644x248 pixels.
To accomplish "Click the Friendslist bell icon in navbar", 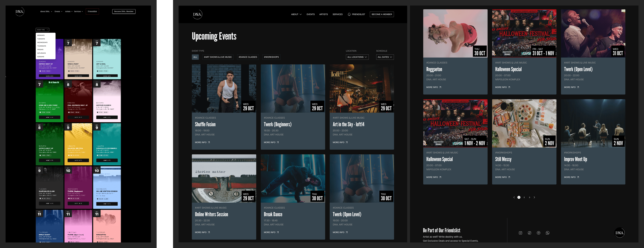I will [x=349, y=14].
